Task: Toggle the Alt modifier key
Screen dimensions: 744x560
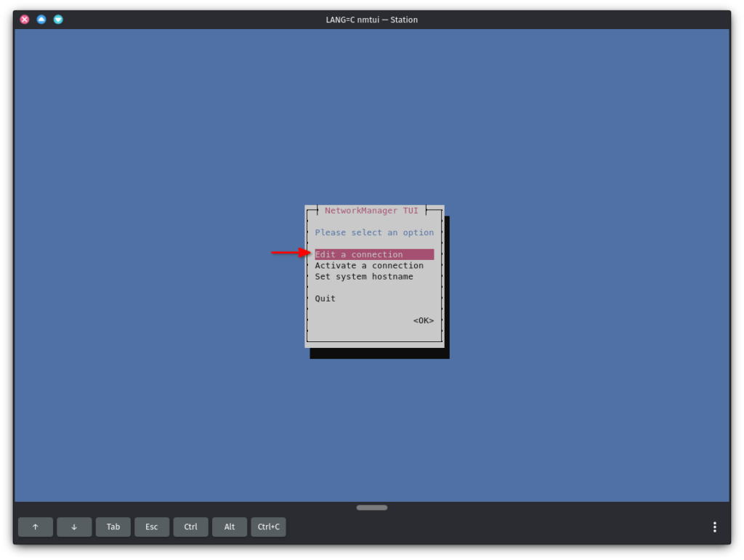Action: tap(230, 527)
